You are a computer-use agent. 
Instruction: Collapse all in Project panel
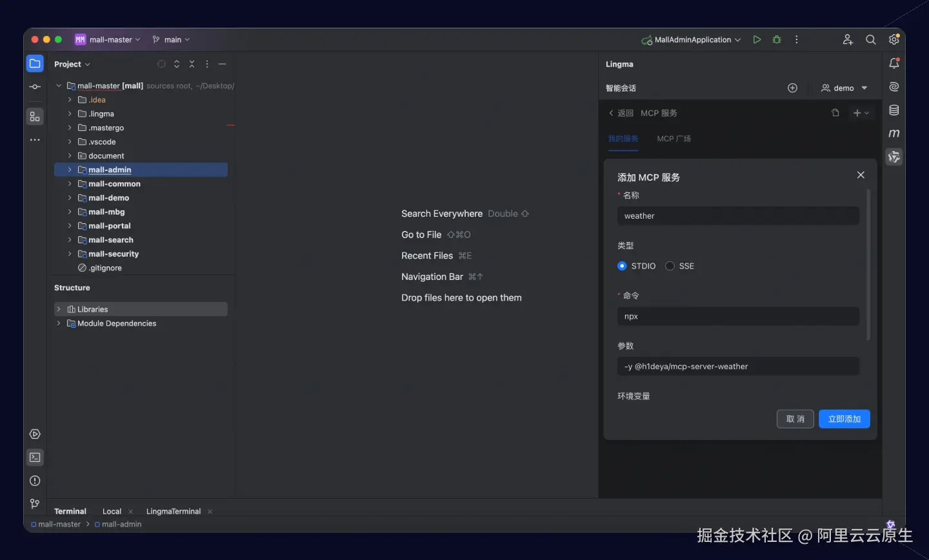(x=192, y=64)
